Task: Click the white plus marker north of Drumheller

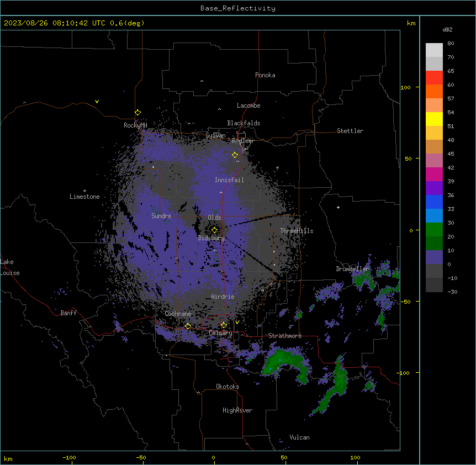Action: 338,207
